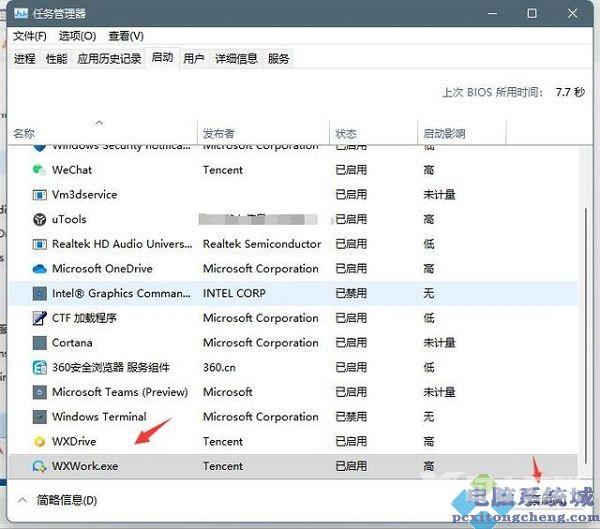The image size is (600, 529).
Task: Click the Vm3dservice icon
Action: pos(39,194)
